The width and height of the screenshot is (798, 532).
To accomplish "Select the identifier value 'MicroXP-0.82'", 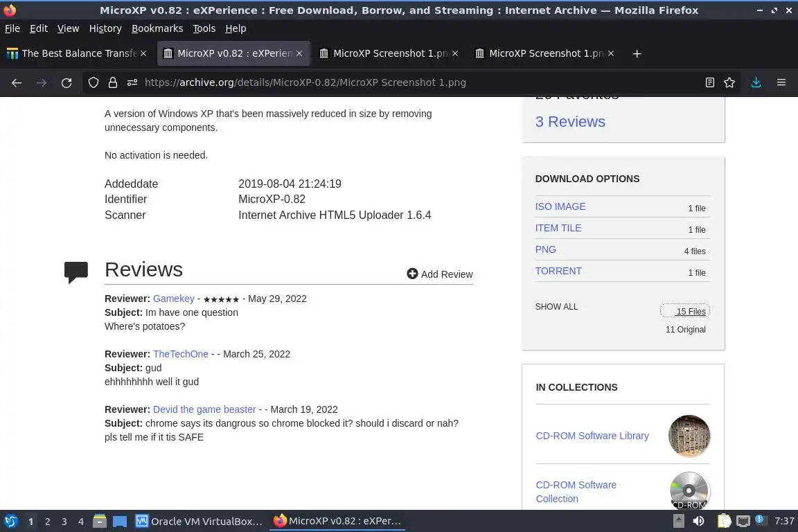I will click(272, 199).
